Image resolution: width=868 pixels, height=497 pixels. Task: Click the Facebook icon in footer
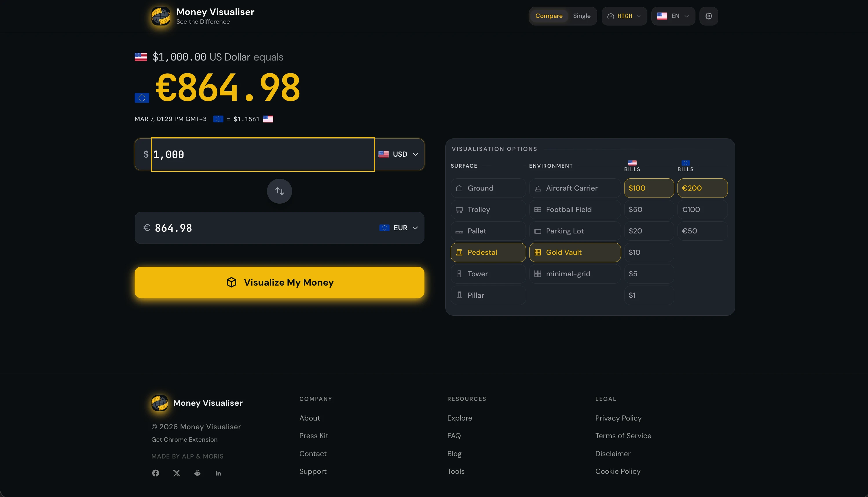pos(155,473)
